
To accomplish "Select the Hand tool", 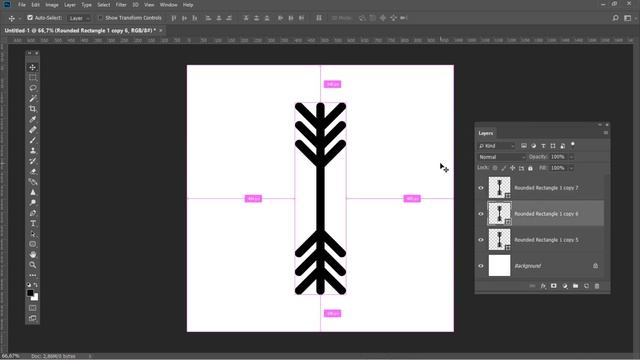I will tap(33, 255).
